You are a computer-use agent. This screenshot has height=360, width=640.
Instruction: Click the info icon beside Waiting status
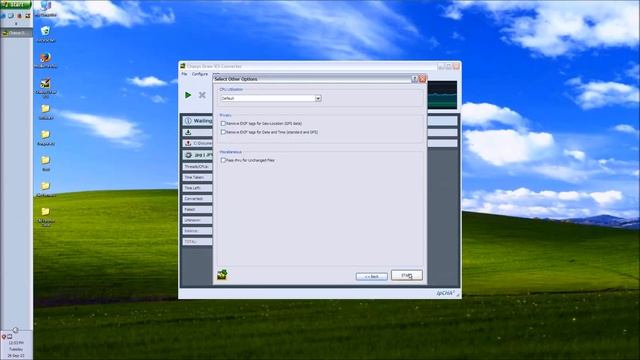pos(188,121)
